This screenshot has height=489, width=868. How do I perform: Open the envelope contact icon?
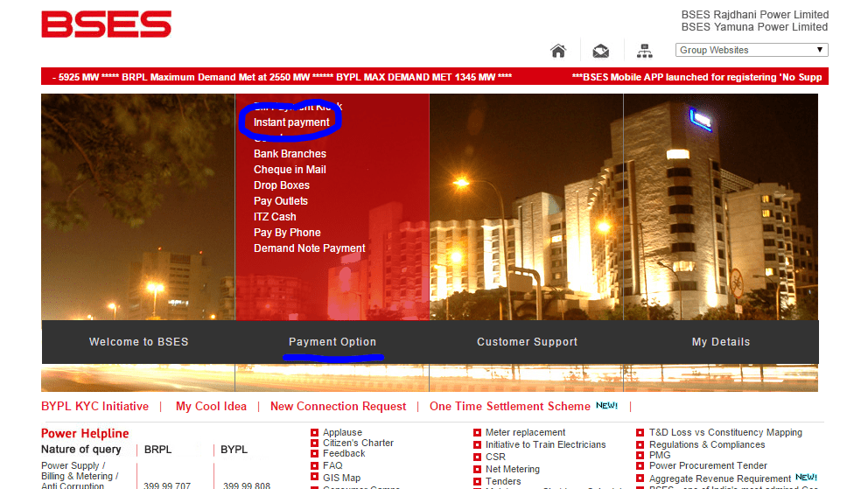[x=600, y=51]
